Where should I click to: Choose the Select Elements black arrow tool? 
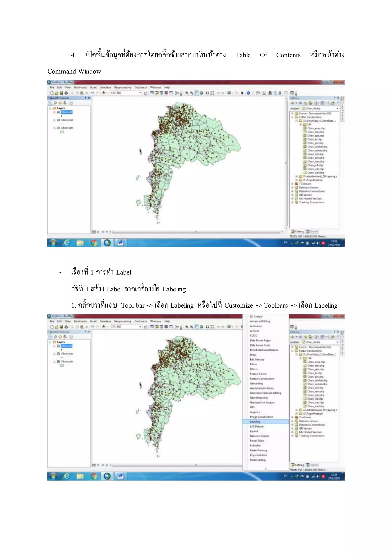pos(242,93)
